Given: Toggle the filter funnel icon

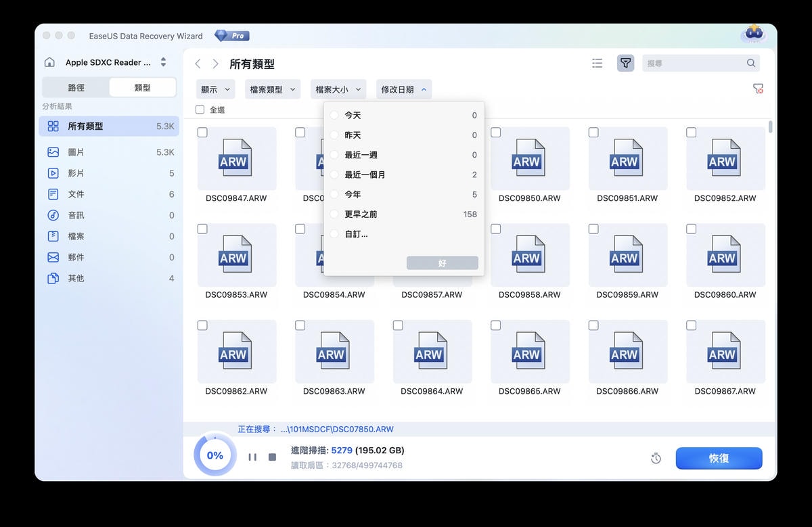Looking at the screenshot, I should coord(625,63).
